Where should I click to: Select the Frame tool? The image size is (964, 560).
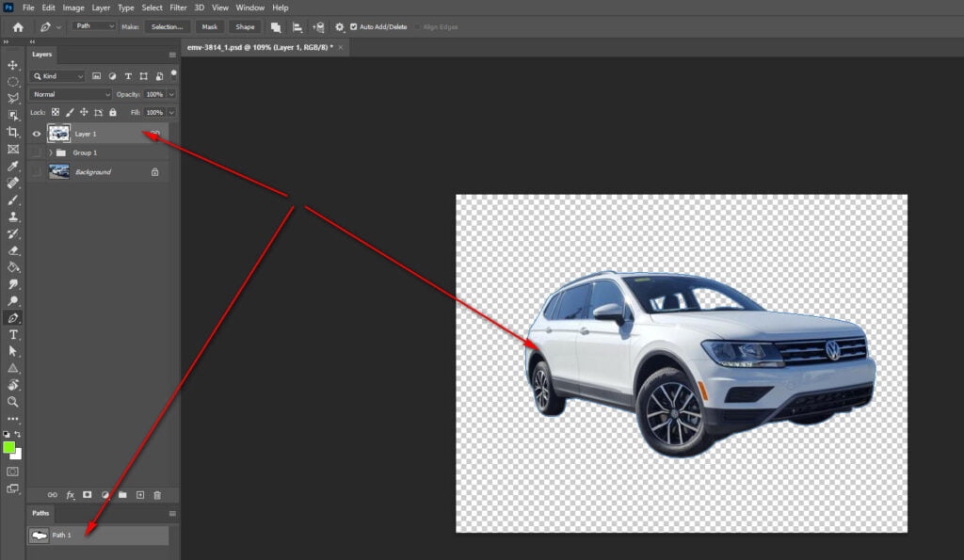(x=12, y=150)
